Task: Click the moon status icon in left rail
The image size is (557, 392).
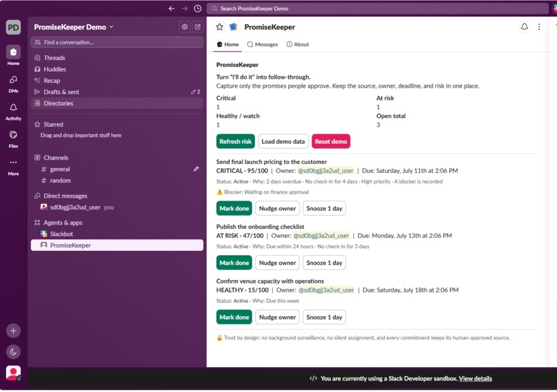Action: [13, 352]
